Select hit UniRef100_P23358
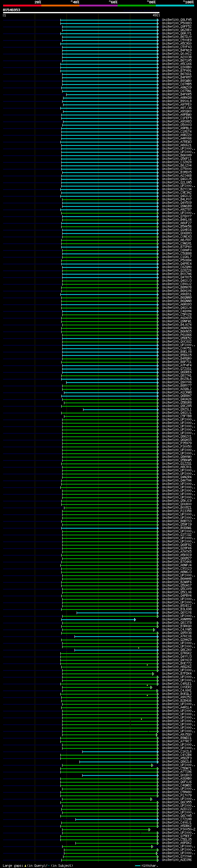This screenshot has height=868, width=197. pyautogui.click(x=177, y=511)
